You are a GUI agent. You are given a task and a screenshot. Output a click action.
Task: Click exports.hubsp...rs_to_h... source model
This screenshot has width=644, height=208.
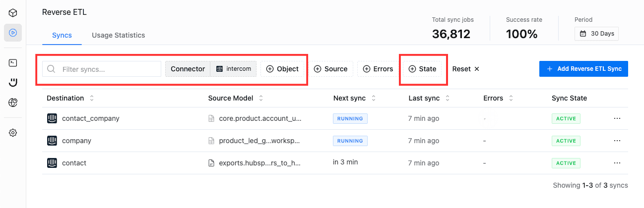point(259,163)
